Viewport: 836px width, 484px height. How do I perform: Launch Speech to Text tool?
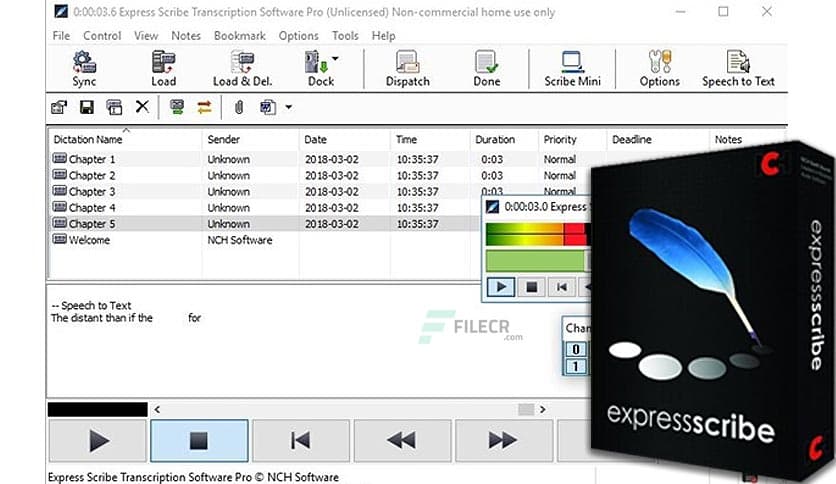coord(738,69)
